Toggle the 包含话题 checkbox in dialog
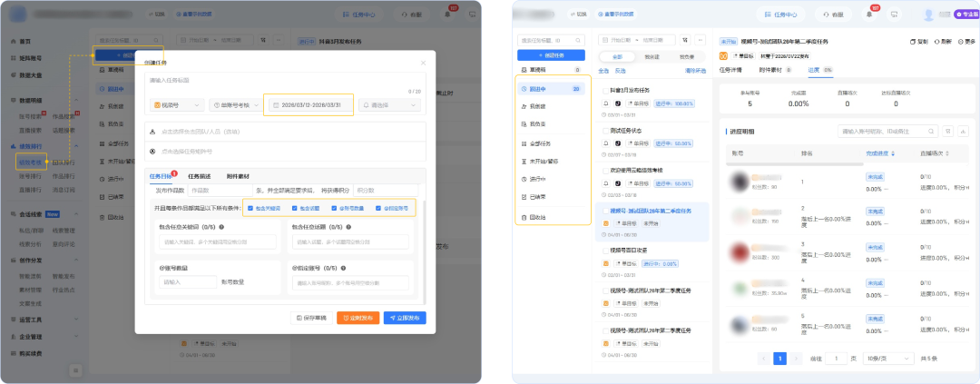Image resolution: width=980 pixels, height=384 pixels. point(293,208)
